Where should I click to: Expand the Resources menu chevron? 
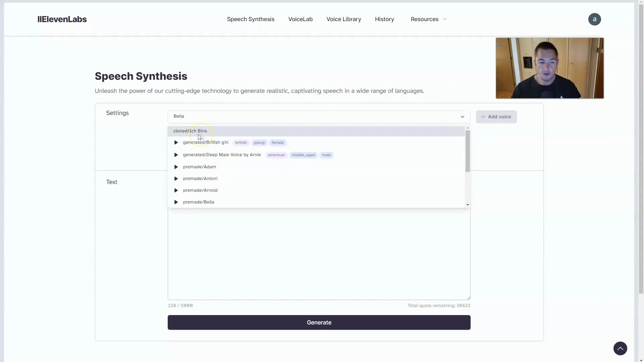tap(445, 19)
